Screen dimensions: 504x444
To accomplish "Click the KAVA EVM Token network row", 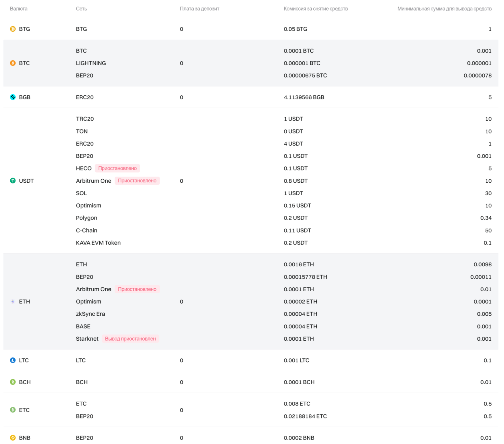I will pos(98,243).
